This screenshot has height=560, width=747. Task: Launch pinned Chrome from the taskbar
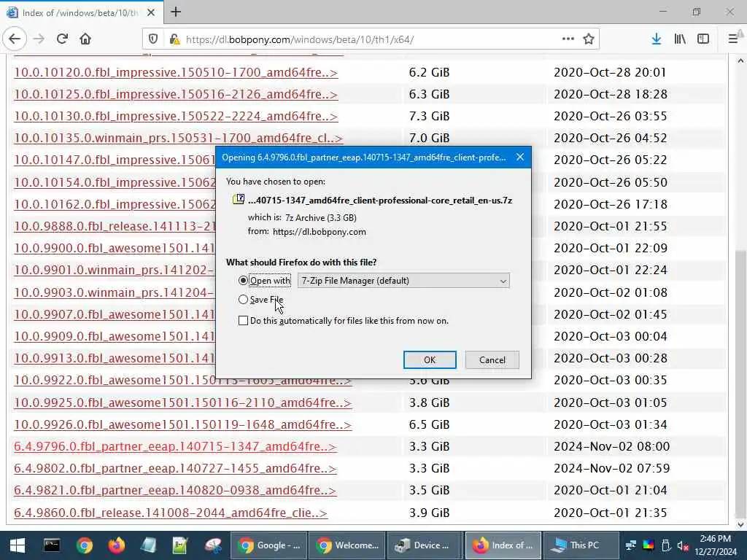click(x=85, y=545)
